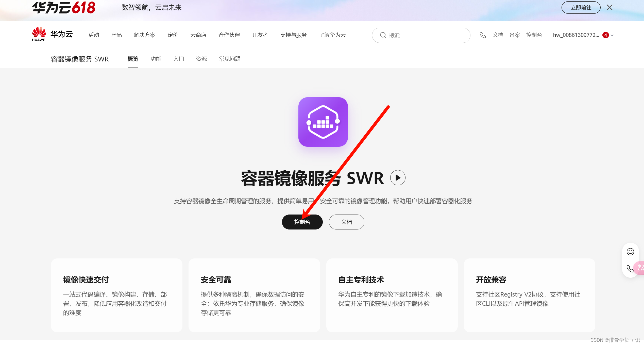
Task: Open the 定价 menu
Action: (173, 35)
